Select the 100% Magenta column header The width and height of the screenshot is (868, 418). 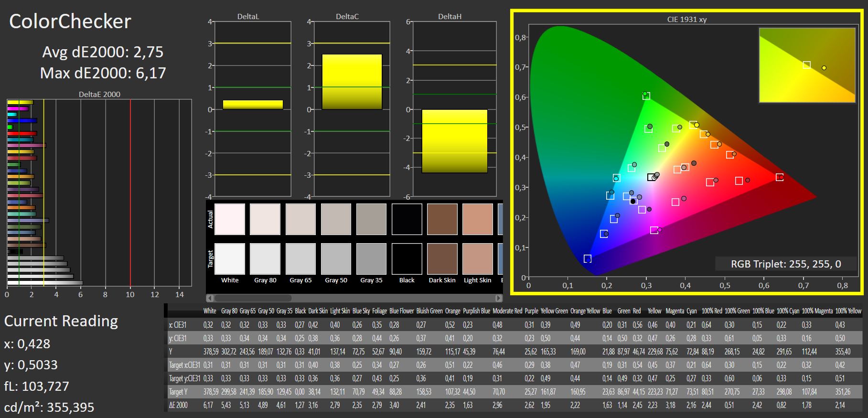coord(817,311)
